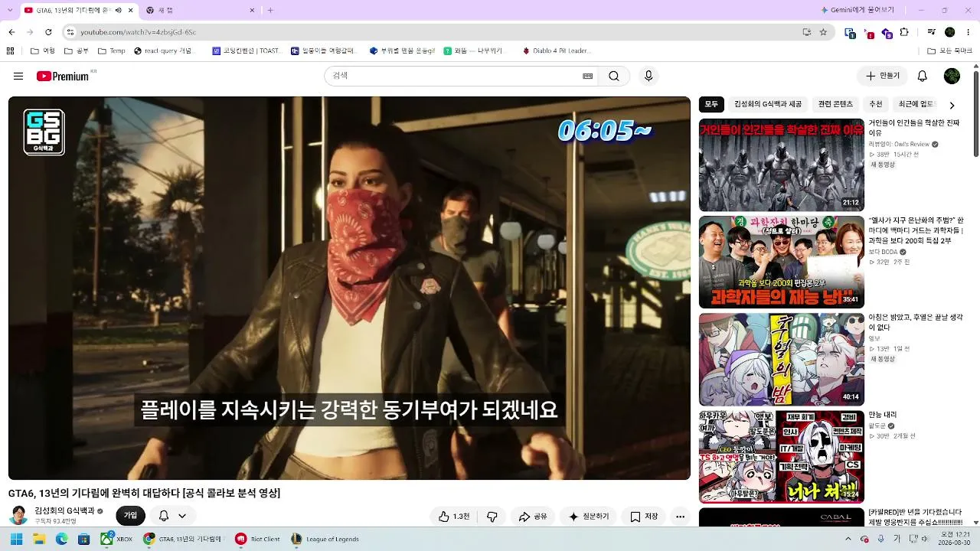The height and width of the screenshot is (551, 980).
Task: Close the 새 탭 browser tab
Action: coord(252,10)
